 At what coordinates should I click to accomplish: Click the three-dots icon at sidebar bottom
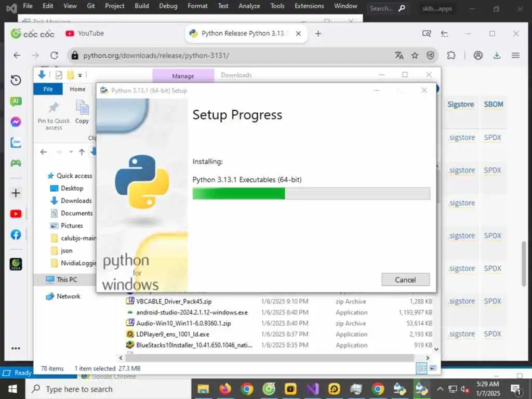[x=16, y=349]
